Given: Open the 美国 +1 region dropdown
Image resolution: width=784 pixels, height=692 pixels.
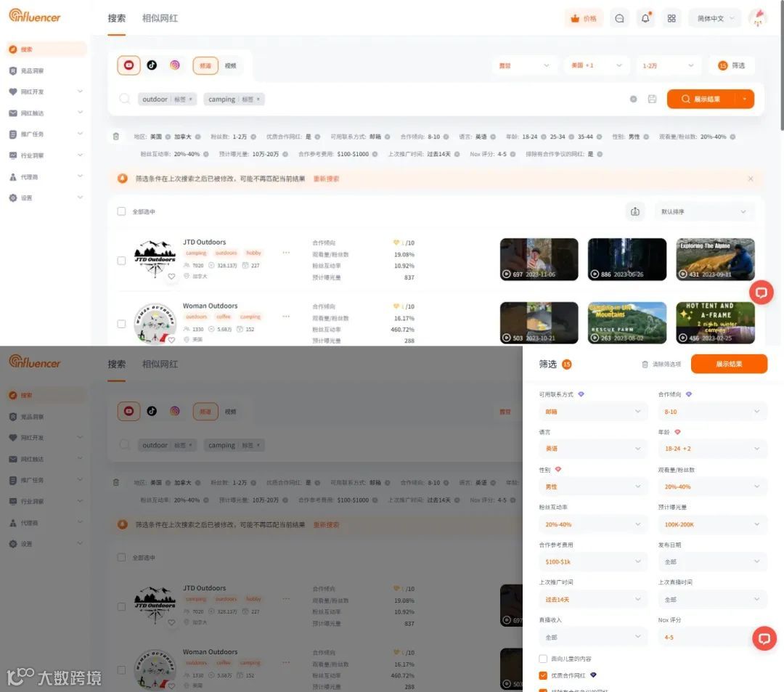Looking at the screenshot, I should coord(596,65).
